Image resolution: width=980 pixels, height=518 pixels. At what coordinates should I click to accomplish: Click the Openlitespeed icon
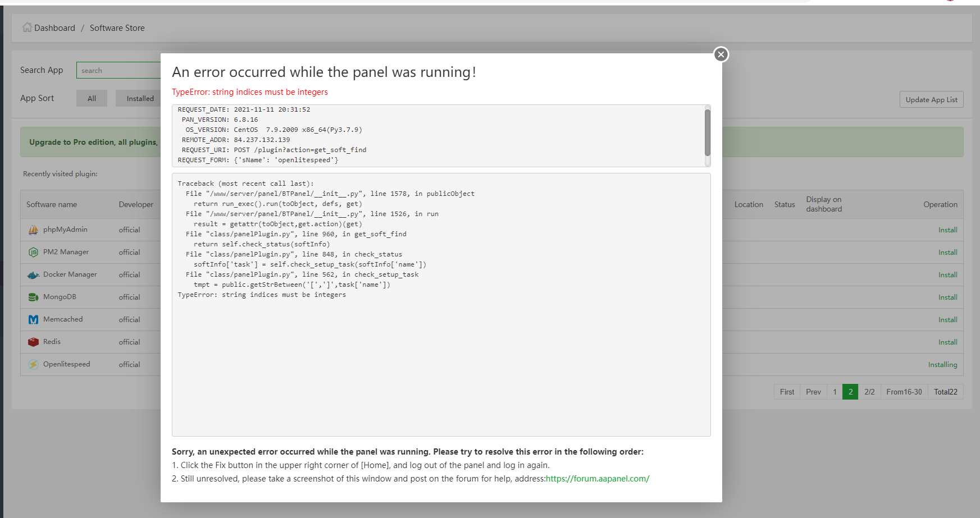click(33, 364)
